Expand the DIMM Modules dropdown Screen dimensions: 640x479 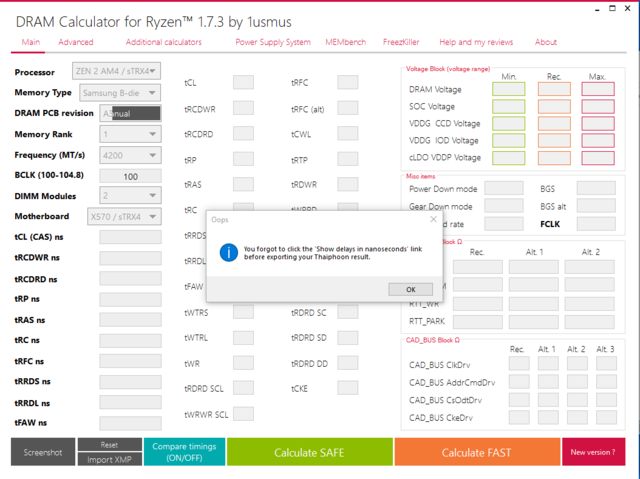[130, 195]
